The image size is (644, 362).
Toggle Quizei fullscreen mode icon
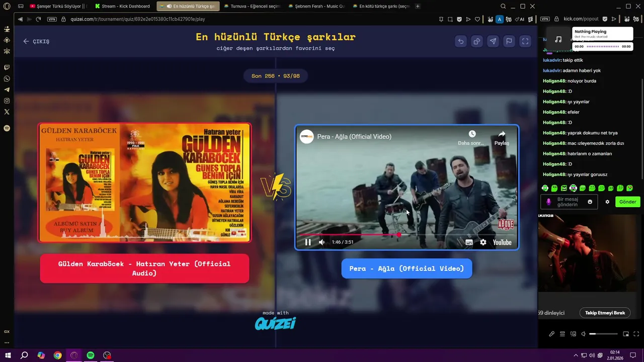click(525, 42)
